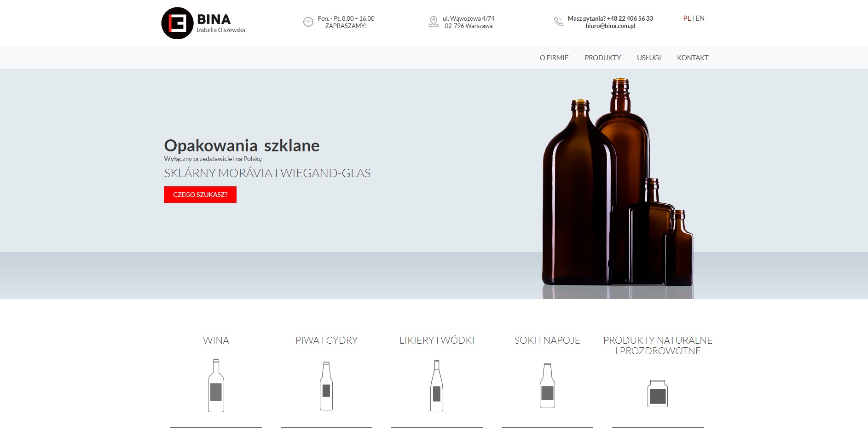This screenshot has width=868, height=432.
Task: Select the liqueur bottle icon under LIKIERY I WÓDKI
Action: [437, 386]
